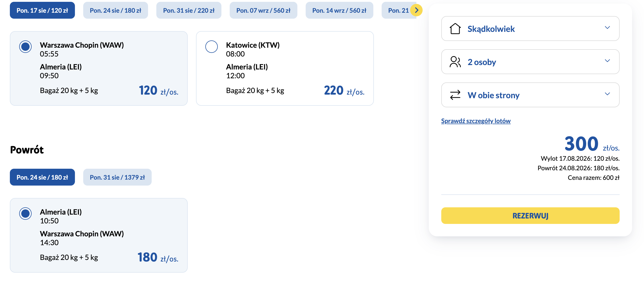Open the 2 osoby passengers dropdown
The image size is (644, 297).
point(530,62)
